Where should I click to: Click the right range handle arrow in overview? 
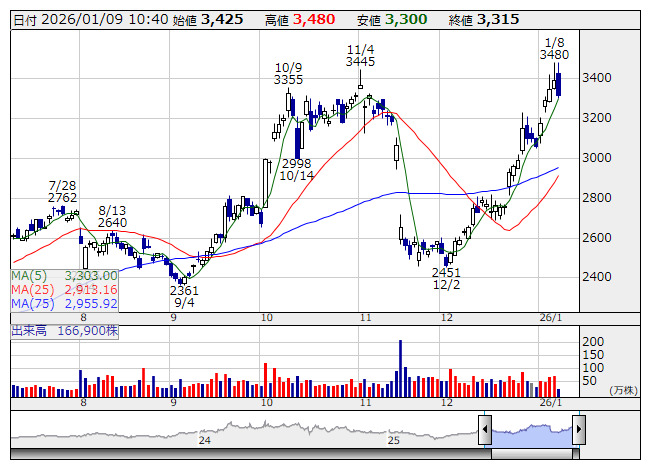tap(578, 431)
